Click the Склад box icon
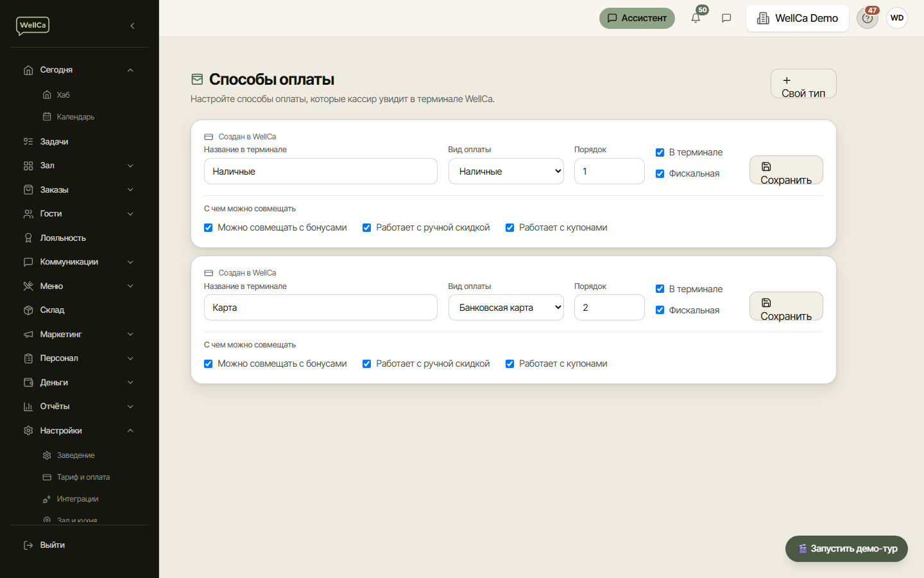The image size is (924, 578). 28,310
